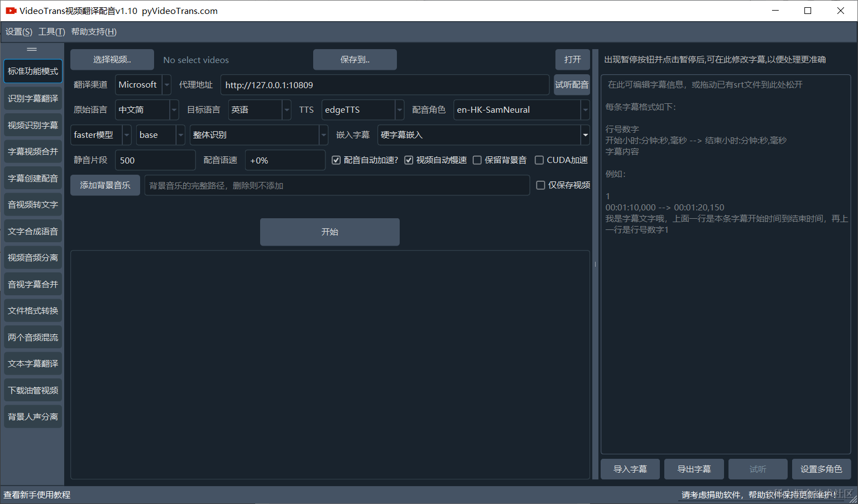Open the 帮助支持(H) menu
Viewport: 858px width, 504px height.
tap(94, 32)
